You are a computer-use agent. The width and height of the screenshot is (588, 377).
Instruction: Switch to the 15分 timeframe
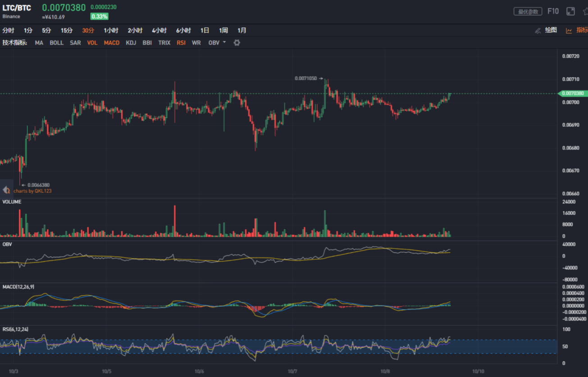[x=67, y=31]
